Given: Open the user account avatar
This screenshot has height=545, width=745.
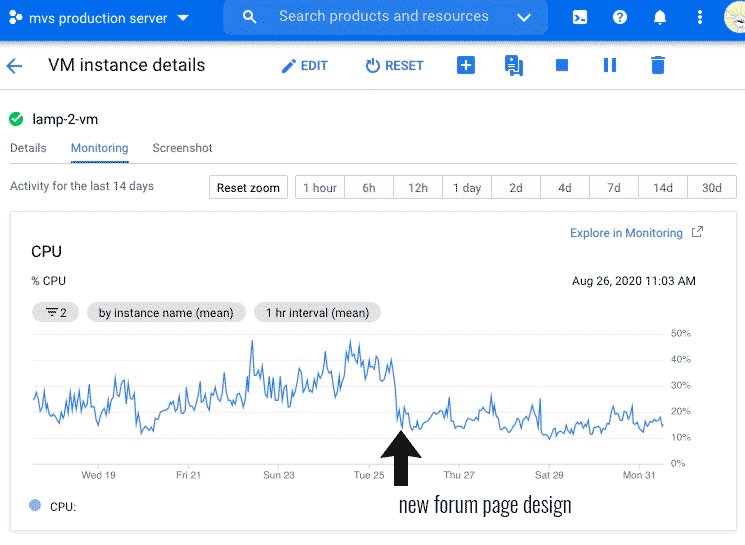Looking at the screenshot, I should pos(735,18).
